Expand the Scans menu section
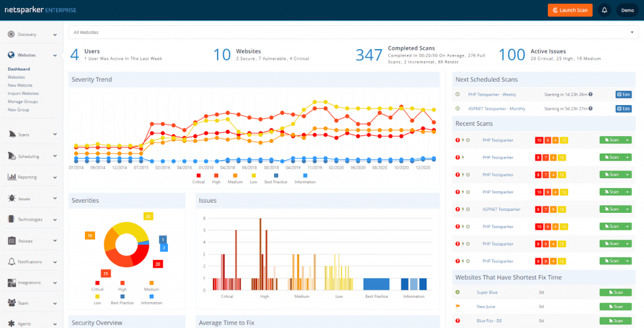 tap(31, 134)
